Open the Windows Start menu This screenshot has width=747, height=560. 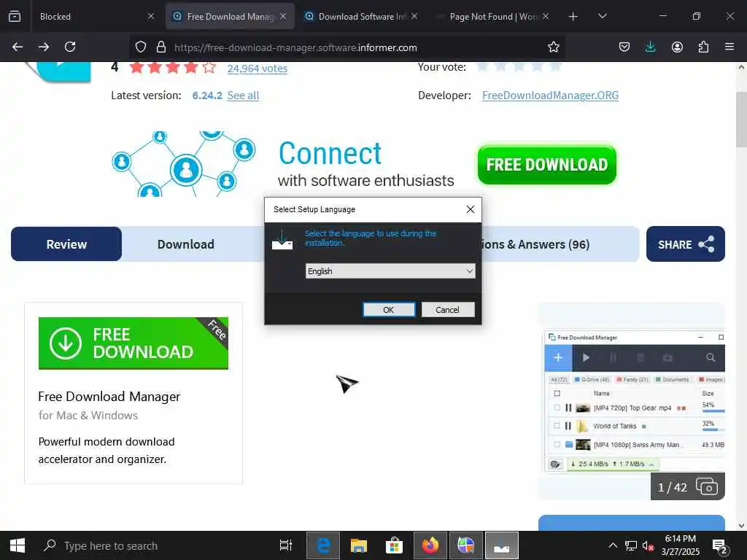click(x=18, y=545)
